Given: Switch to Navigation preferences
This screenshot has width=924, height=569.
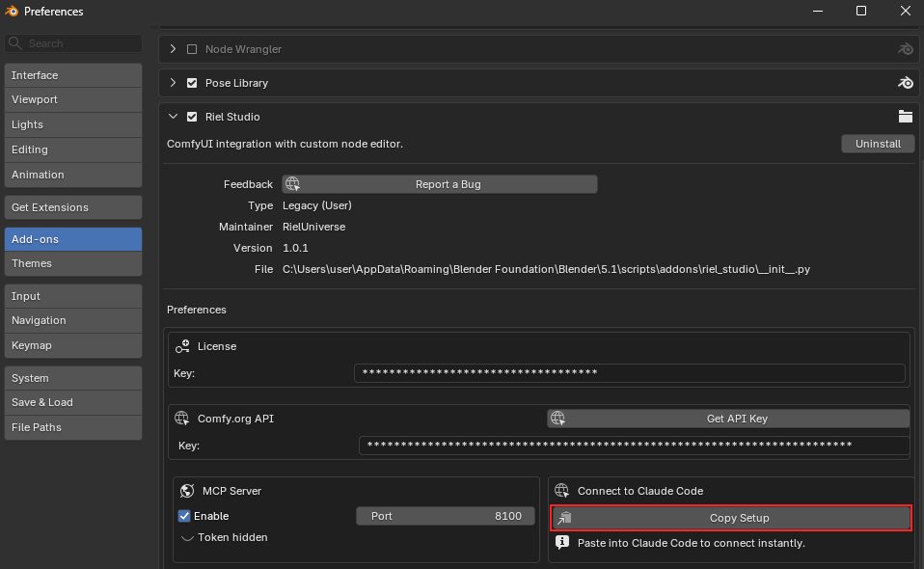Looking at the screenshot, I should point(73,320).
